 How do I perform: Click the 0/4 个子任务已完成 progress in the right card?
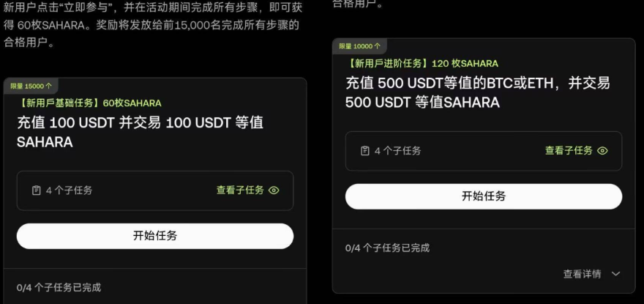[x=387, y=248]
